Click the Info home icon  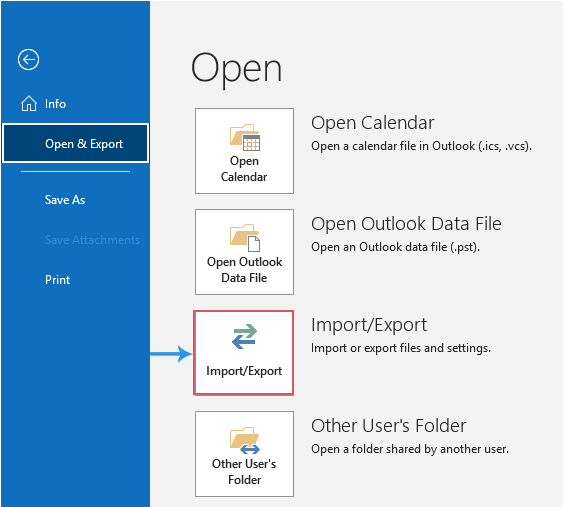(x=29, y=104)
